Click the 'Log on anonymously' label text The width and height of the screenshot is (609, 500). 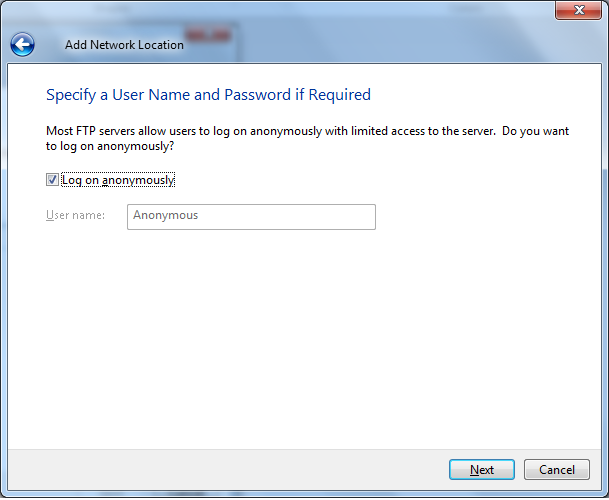pos(118,180)
